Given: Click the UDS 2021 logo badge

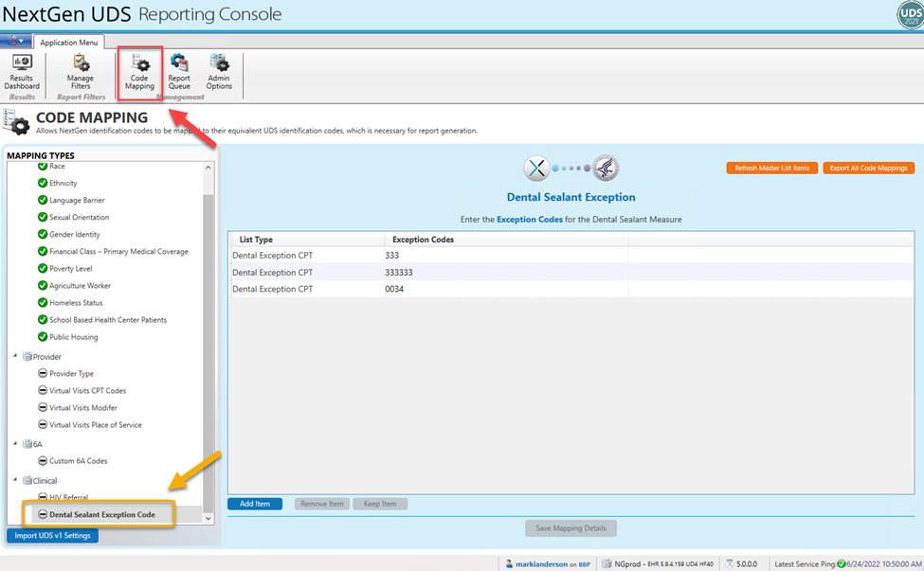Looking at the screenshot, I should coord(910,15).
